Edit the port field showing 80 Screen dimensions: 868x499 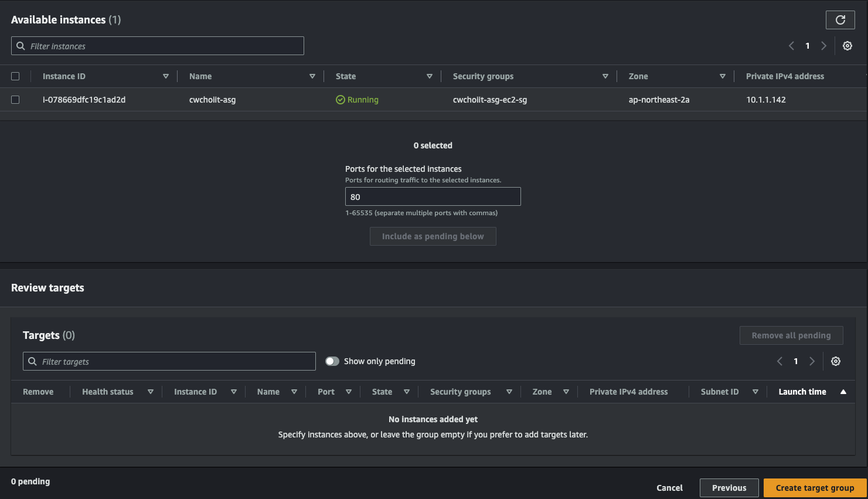click(x=433, y=196)
